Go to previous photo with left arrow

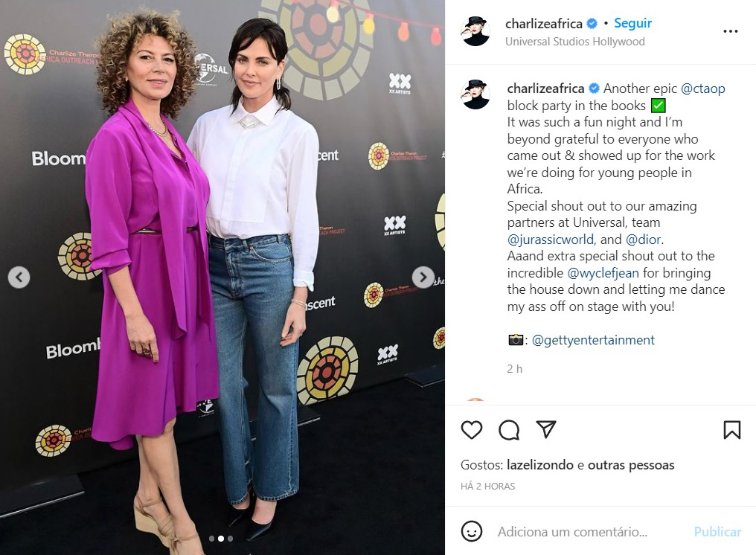(19, 277)
